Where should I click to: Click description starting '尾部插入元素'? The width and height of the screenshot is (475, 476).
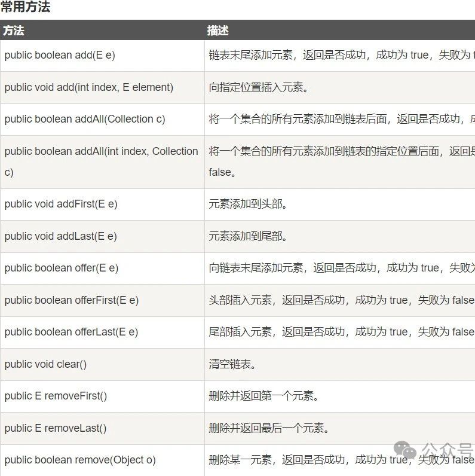pyautogui.click(x=342, y=332)
